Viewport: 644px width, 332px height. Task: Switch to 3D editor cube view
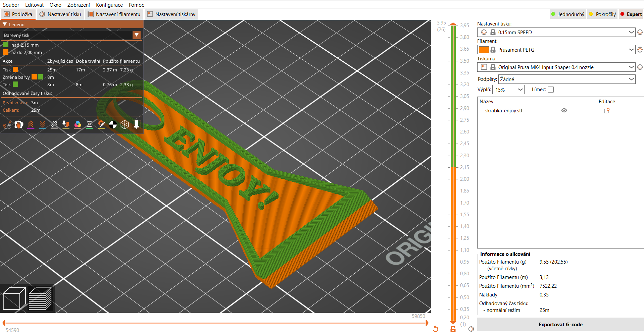click(14, 298)
